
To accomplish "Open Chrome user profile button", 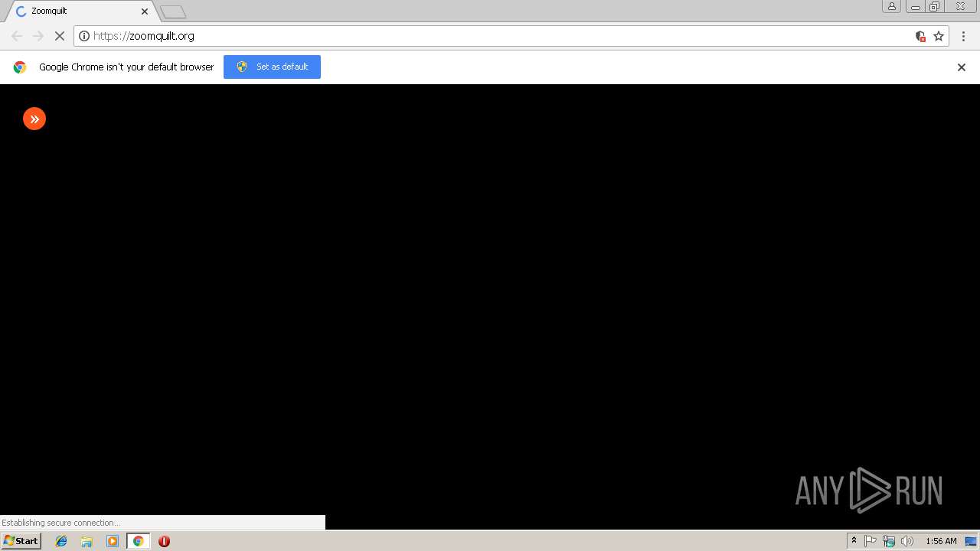I will 892,7.
